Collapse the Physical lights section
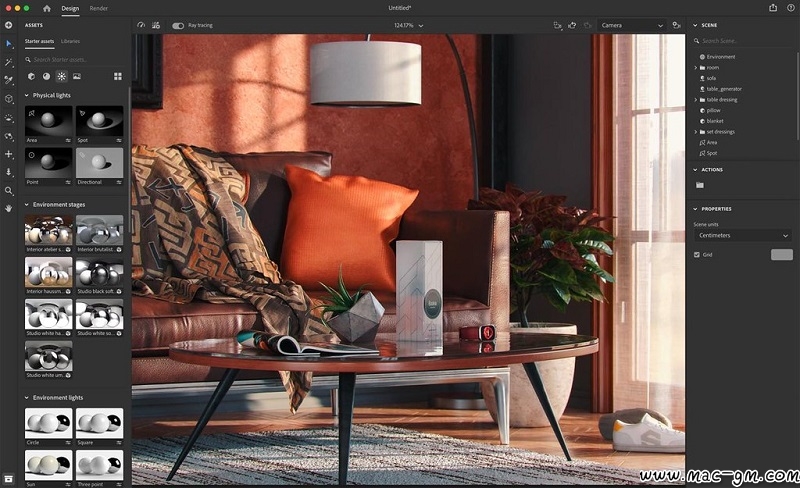The width and height of the screenshot is (800, 488). click(x=27, y=95)
